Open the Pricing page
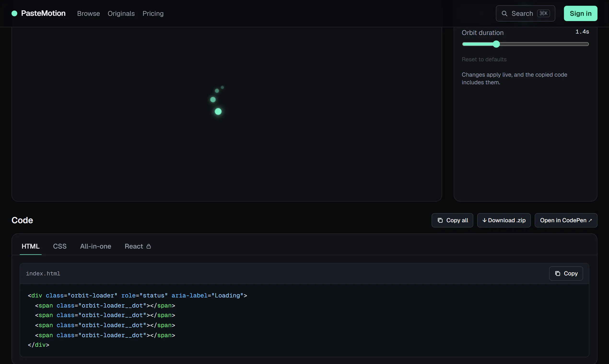This screenshot has width=609, height=364. 153,13
